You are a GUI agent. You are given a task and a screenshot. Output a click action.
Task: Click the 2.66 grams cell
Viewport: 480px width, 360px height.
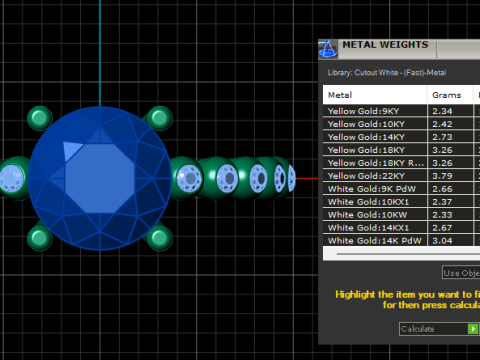point(450,189)
